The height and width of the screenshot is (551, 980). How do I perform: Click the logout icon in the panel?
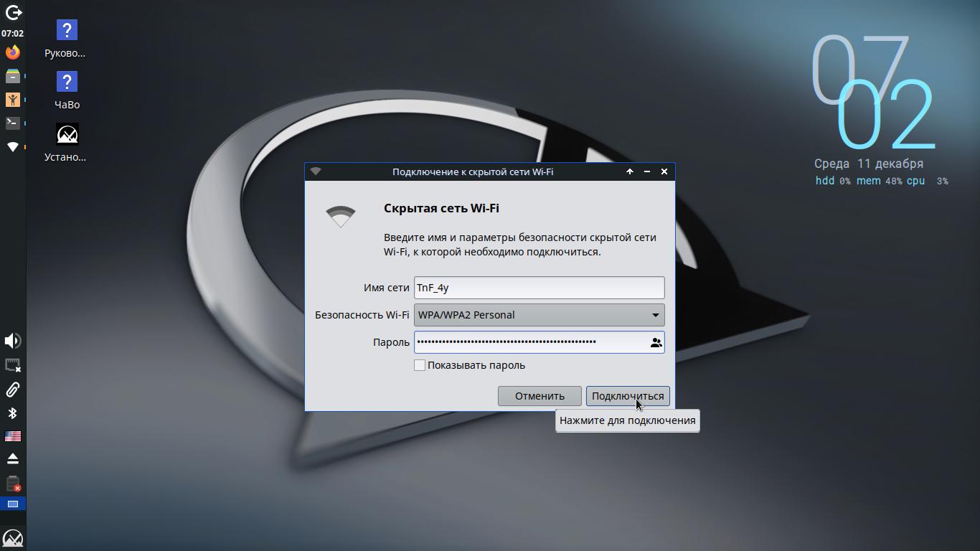13,12
